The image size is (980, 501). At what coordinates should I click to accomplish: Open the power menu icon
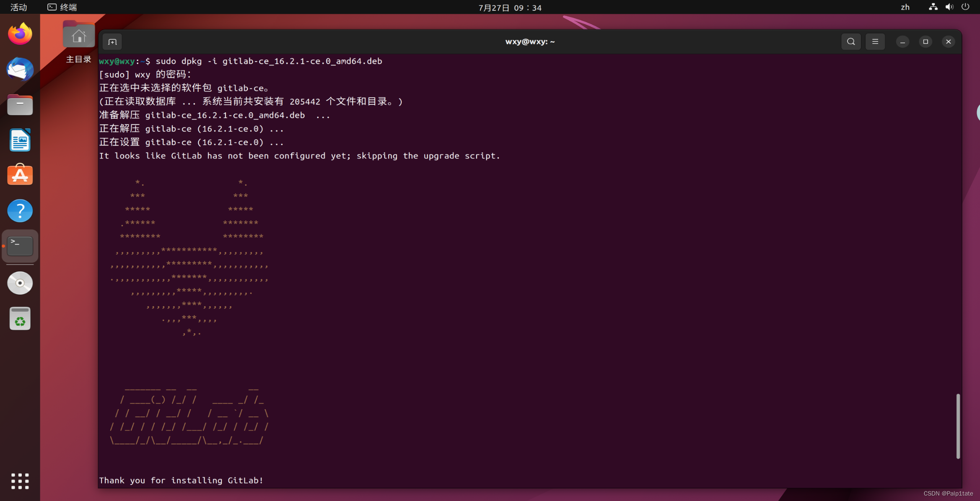click(965, 7)
